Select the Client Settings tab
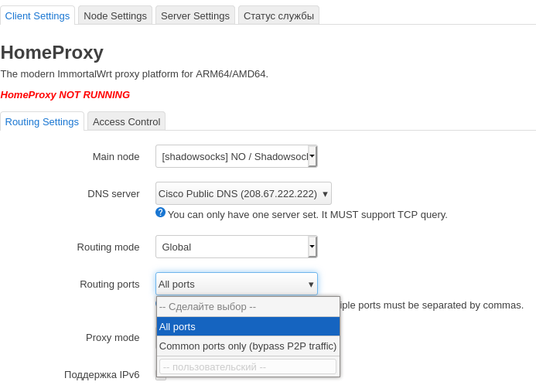The width and height of the screenshot is (536, 392). pyautogui.click(x=37, y=15)
